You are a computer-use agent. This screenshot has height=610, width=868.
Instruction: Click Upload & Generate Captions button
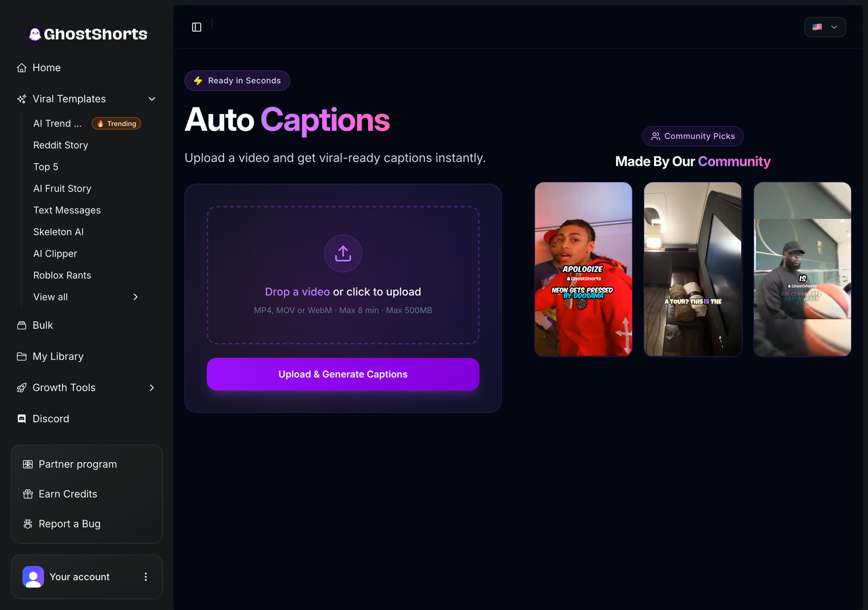click(343, 374)
